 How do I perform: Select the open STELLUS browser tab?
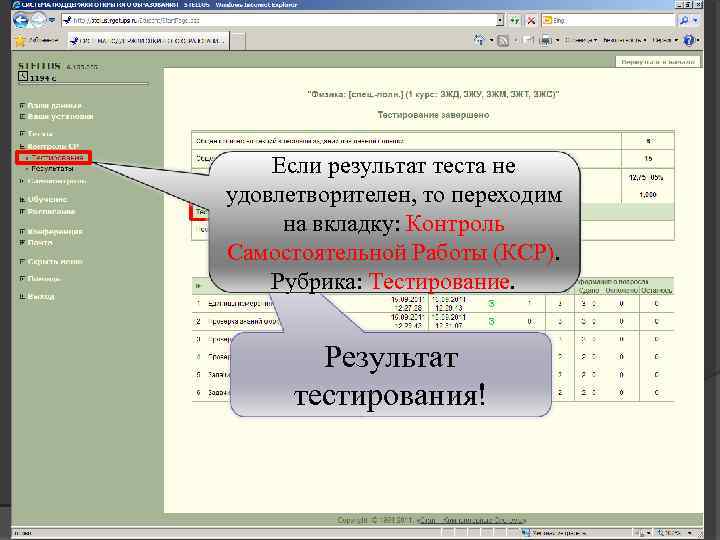pos(147,41)
